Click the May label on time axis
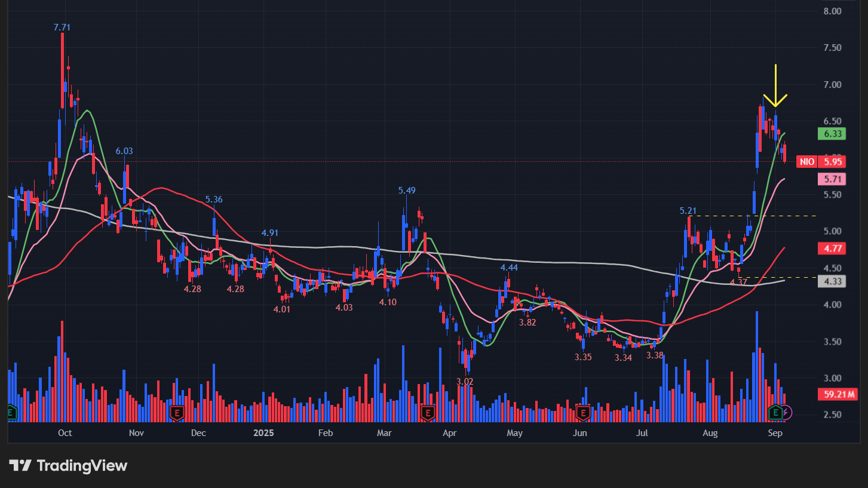This screenshot has width=868, height=488. click(x=514, y=432)
